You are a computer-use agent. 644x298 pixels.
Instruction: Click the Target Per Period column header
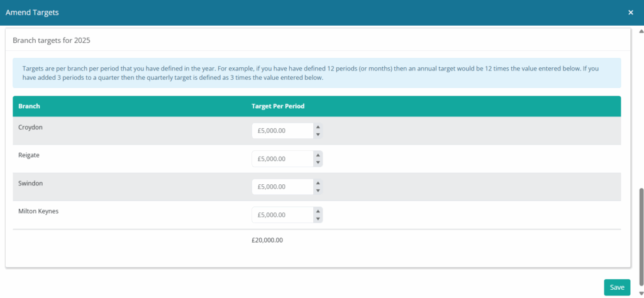point(278,106)
